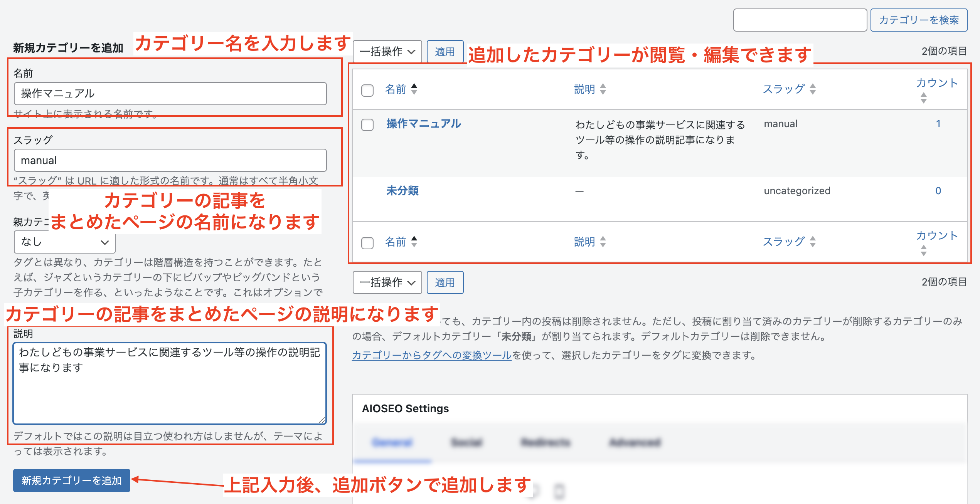Click sort arrows beside 説明 in table header
980x504 pixels.
(603, 89)
